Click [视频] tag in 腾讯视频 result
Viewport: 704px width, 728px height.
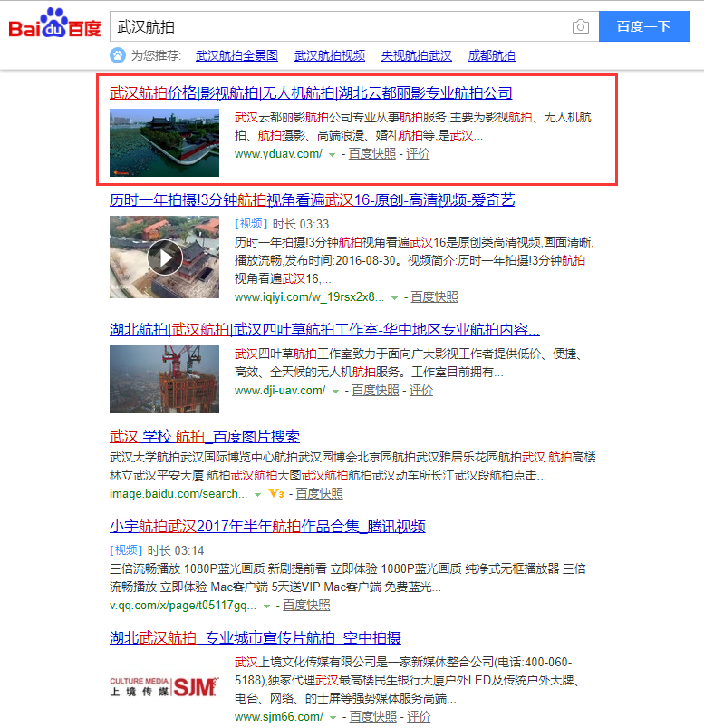tap(126, 550)
